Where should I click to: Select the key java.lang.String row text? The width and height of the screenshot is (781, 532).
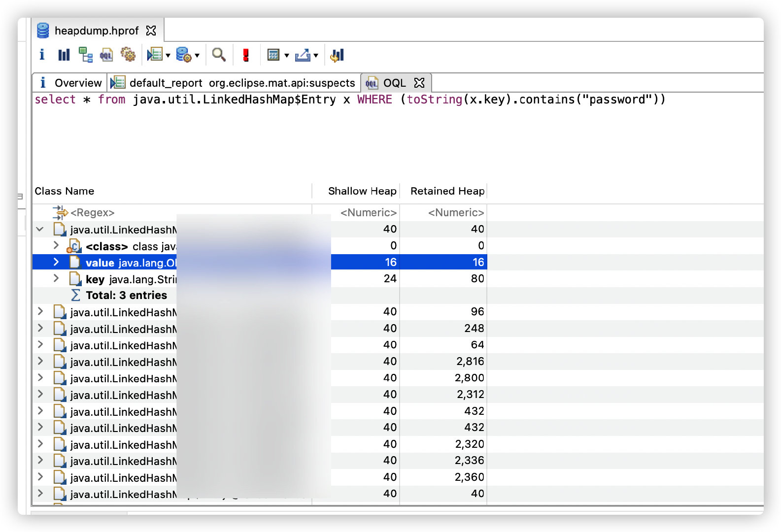pyautogui.click(x=131, y=279)
